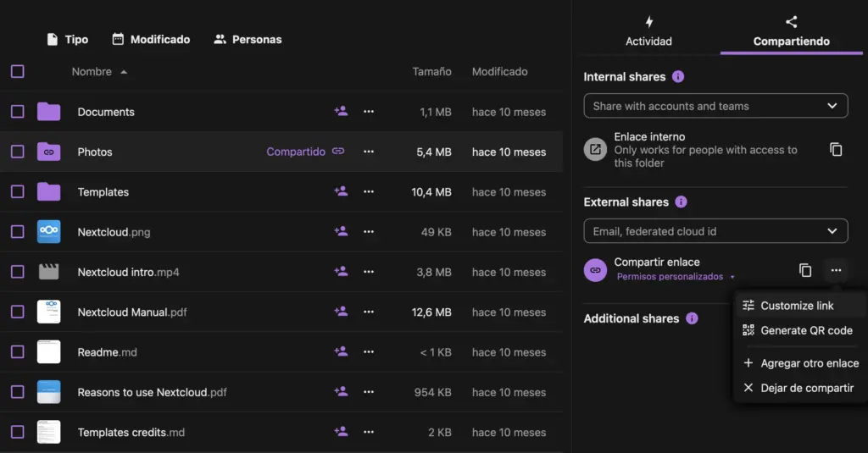This screenshot has width=868, height=453.
Task: Click the info icon beside External shares
Action: [681, 202]
